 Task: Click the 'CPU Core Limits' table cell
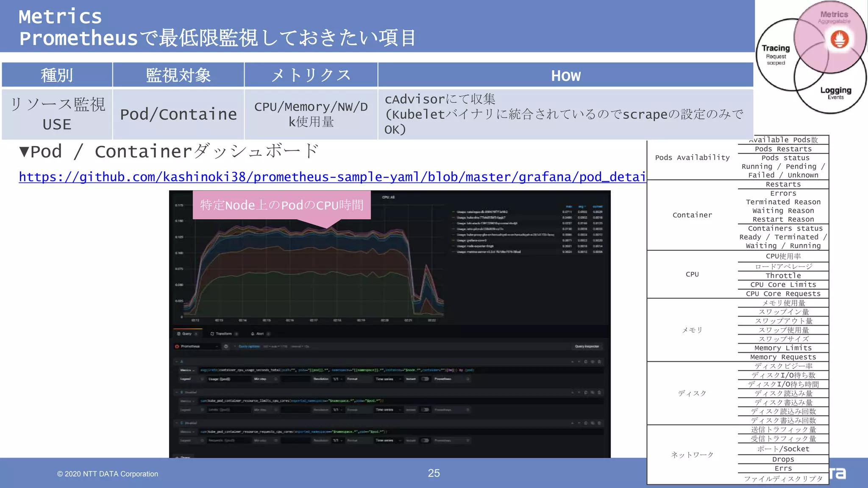pyautogui.click(x=783, y=285)
